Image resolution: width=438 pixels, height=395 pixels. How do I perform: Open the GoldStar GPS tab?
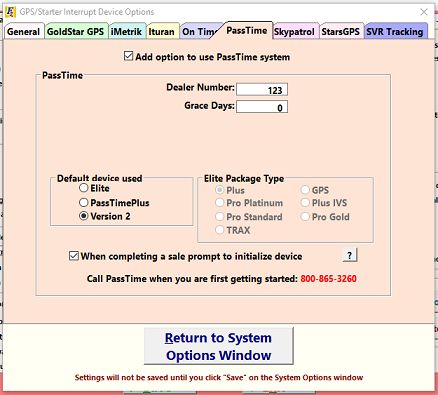(x=76, y=32)
